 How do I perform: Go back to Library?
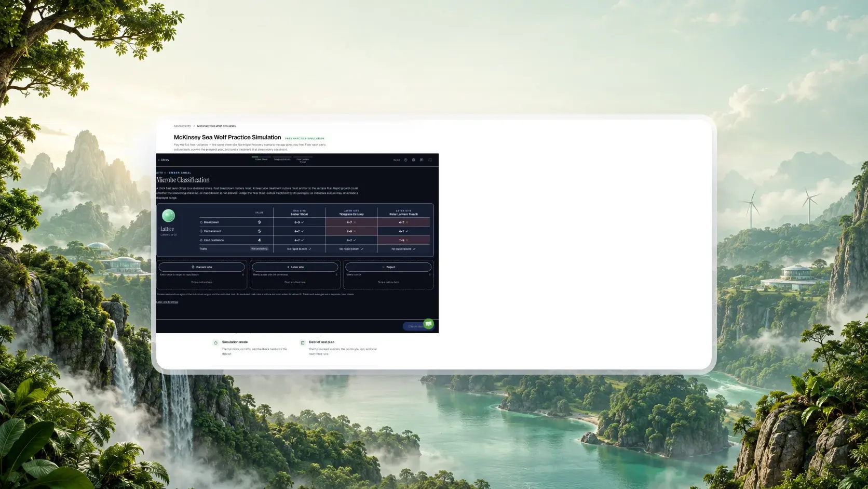164,160
